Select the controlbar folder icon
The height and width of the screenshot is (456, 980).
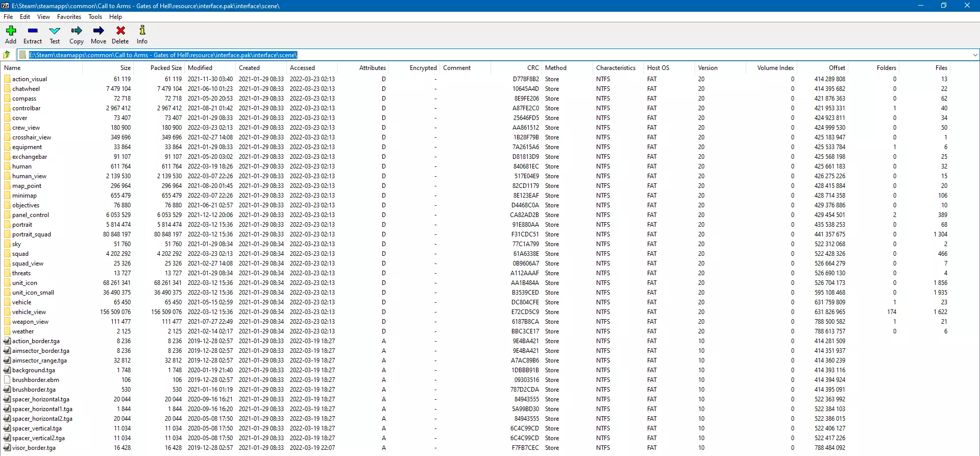7,108
